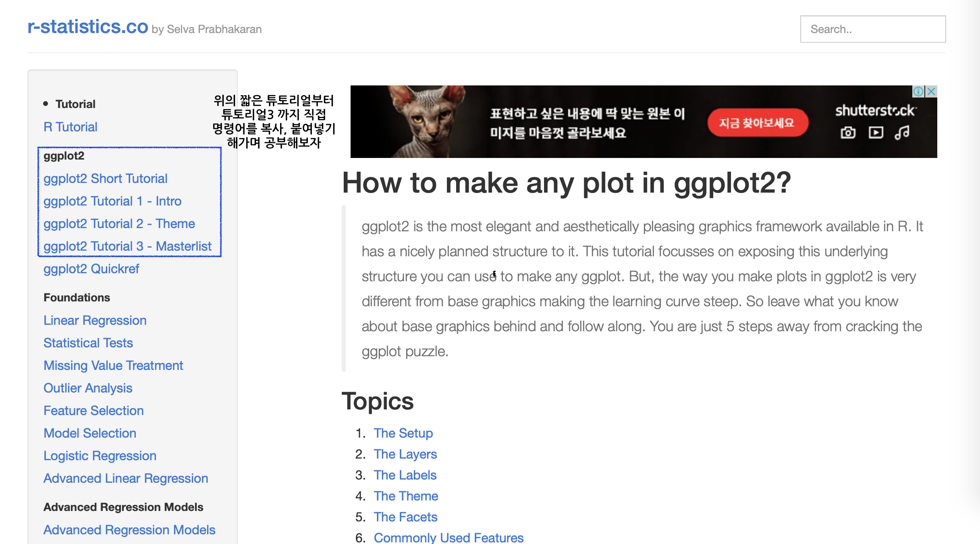Jump to The Facets topic
Viewport: 980px width, 544px height.
[x=405, y=517]
